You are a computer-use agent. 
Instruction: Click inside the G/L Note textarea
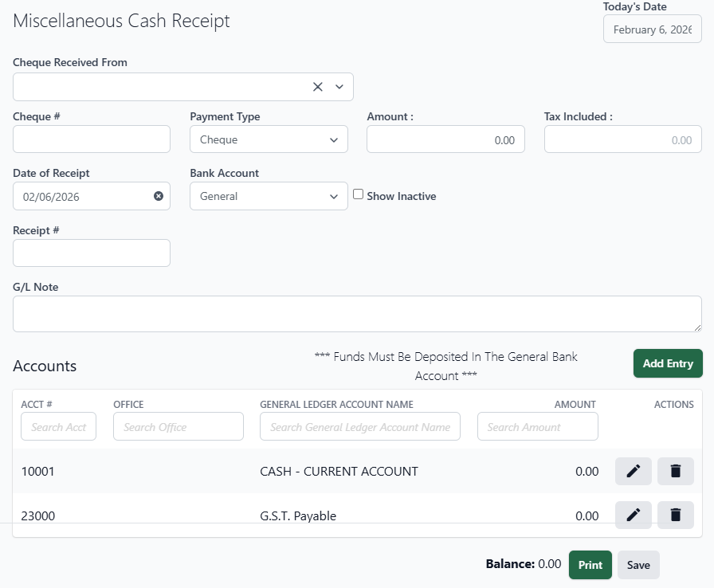click(357, 314)
